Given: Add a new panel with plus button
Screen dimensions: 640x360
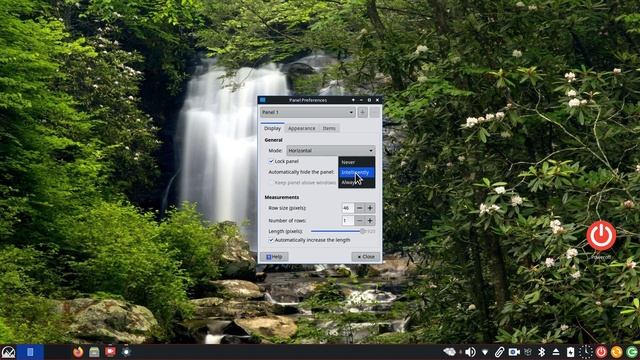Looking at the screenshot, I should click(362, 112).
